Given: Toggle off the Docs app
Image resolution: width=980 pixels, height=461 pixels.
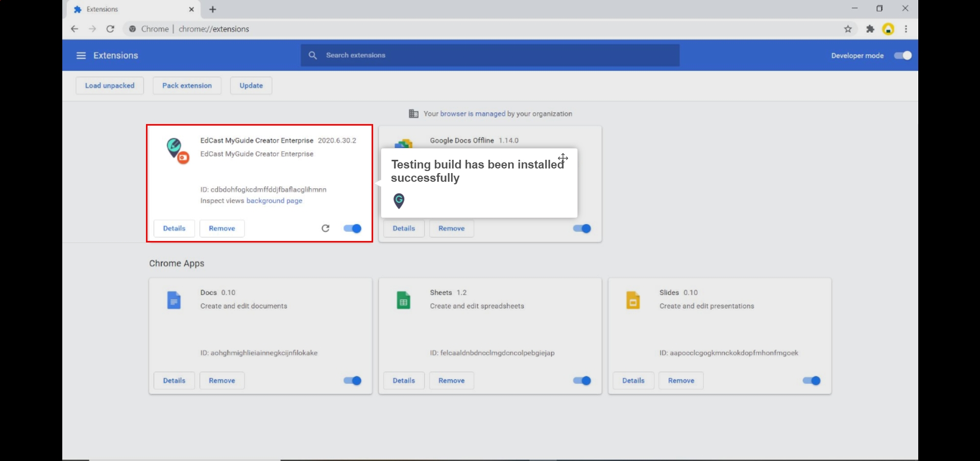Looking at the screenshot, I should coord(352,380).
